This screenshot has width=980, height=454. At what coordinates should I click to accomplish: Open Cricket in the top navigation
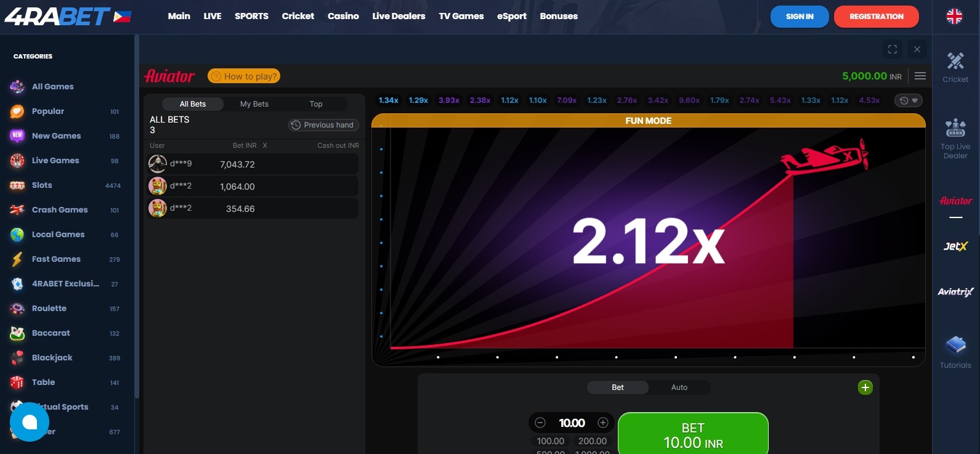[298, 16]
